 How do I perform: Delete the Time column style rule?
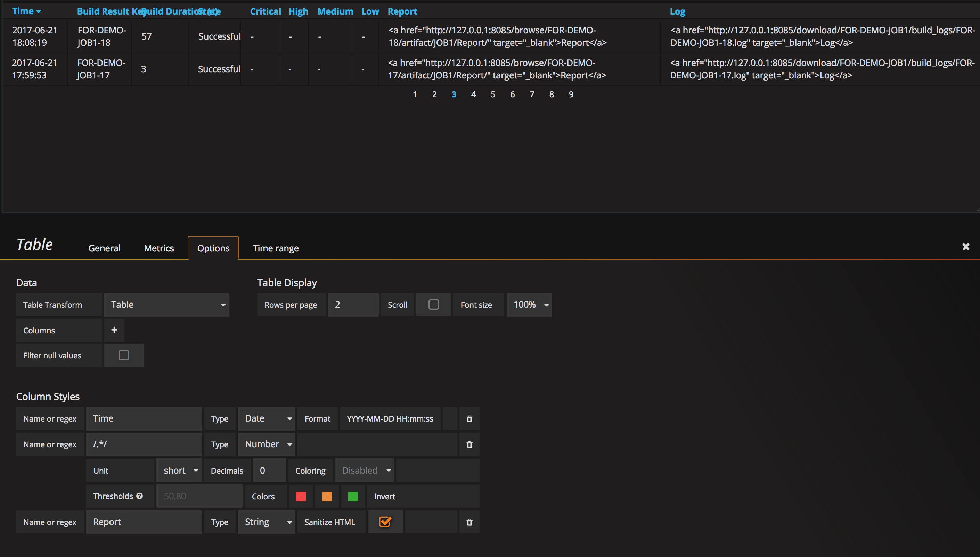click(x=469, y=418)
